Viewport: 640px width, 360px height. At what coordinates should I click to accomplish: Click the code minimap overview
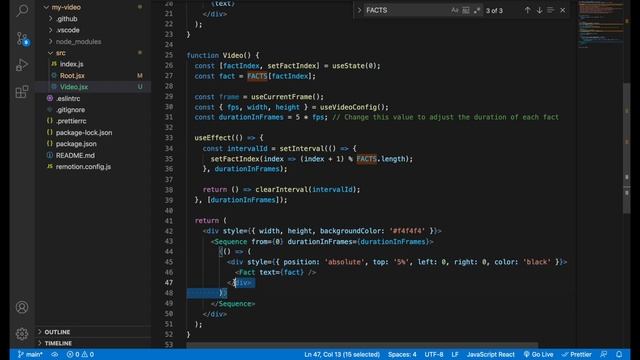(600, 24)
